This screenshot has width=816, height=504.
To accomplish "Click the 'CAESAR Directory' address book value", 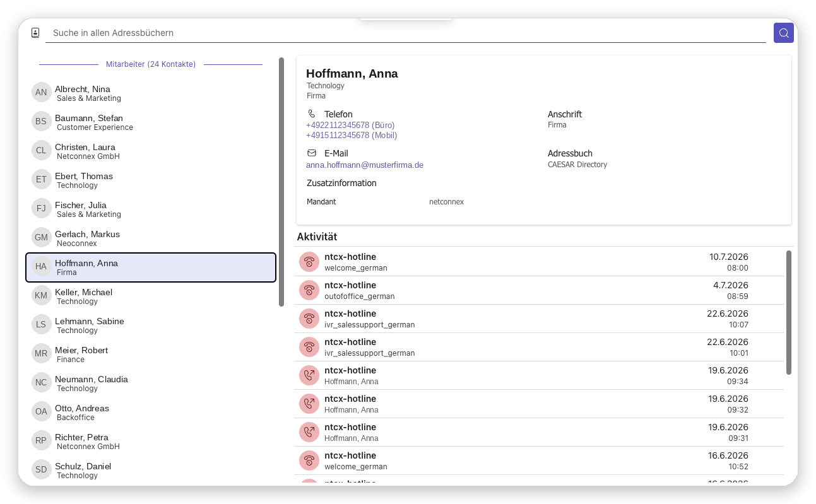I will (x=577, y=165).
